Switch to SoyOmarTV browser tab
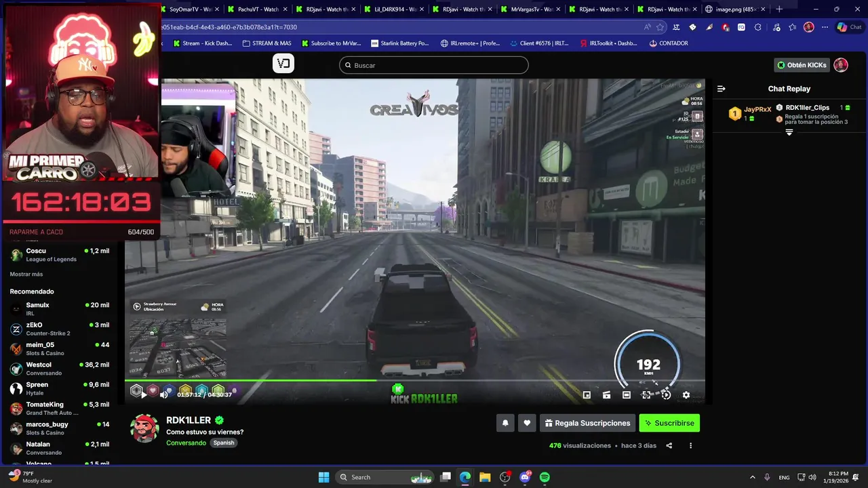The width and height of the screenshot is (868, 488). click(191, 9)
